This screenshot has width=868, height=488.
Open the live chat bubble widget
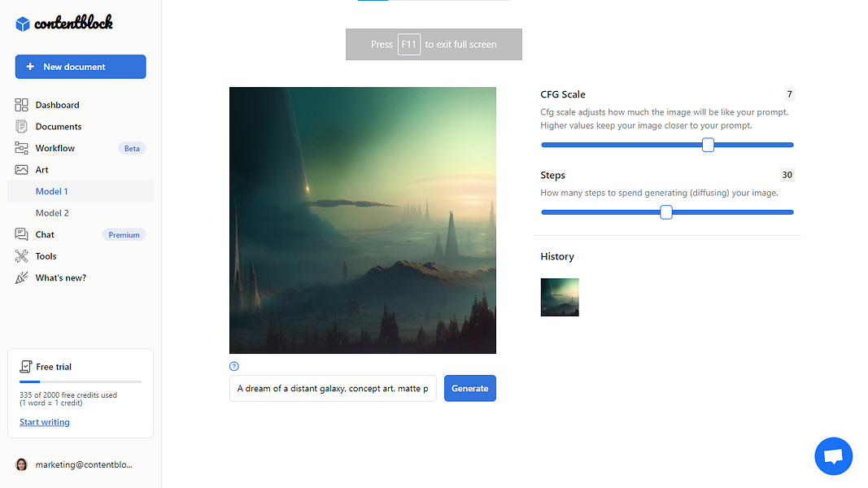click(833, 456)
